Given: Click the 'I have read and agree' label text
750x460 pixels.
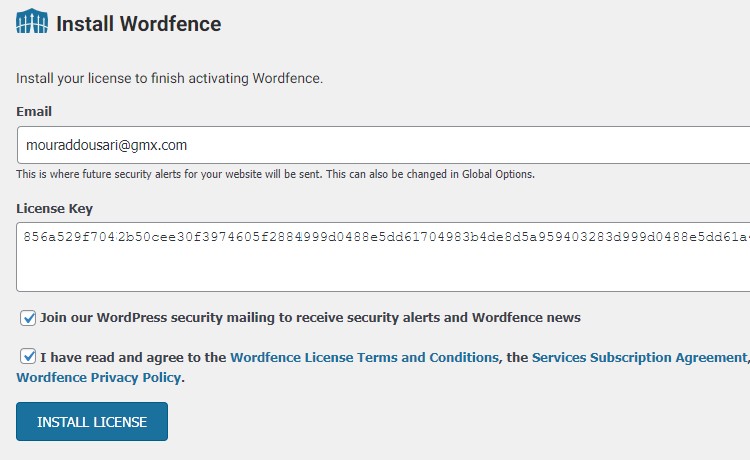Looking at the screenshot, I should (133, 357).
